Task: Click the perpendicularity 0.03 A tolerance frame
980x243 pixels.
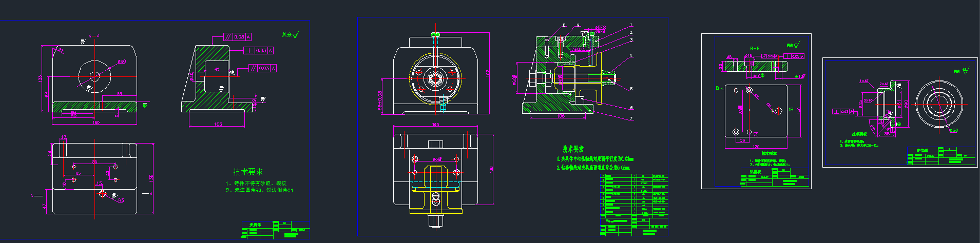Action: pyautogui.click(x=258, y=51)
